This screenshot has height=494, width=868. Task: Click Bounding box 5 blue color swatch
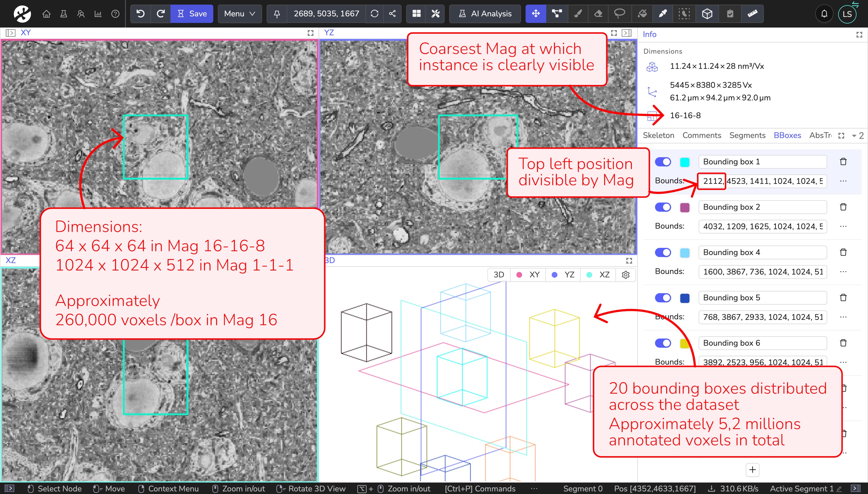[x=685, y=298]
